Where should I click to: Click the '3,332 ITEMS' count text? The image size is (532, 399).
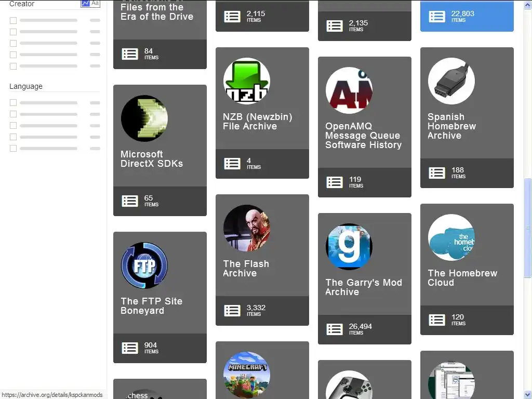pos(256,311)
